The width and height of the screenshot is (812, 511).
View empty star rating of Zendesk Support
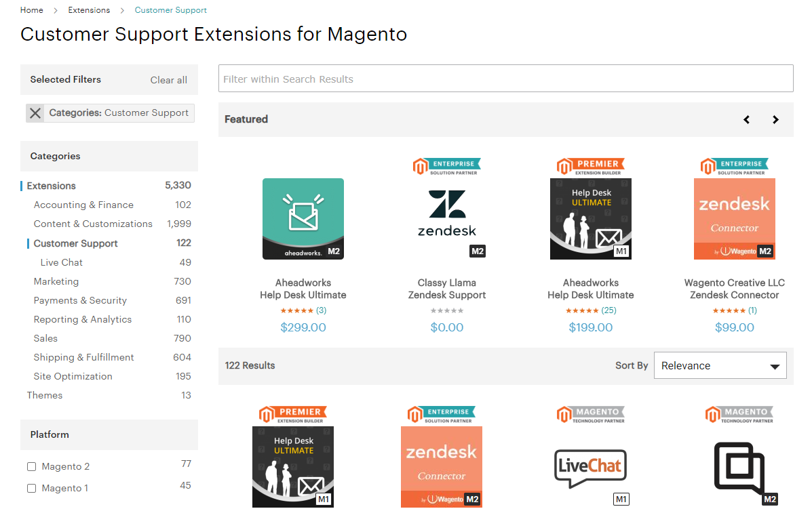coord(447,311)
